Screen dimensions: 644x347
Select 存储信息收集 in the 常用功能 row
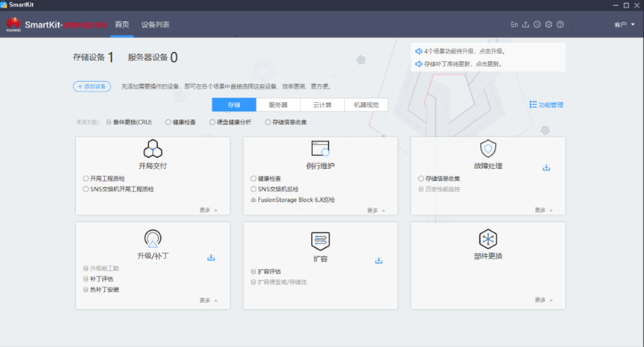coord(286,122)
